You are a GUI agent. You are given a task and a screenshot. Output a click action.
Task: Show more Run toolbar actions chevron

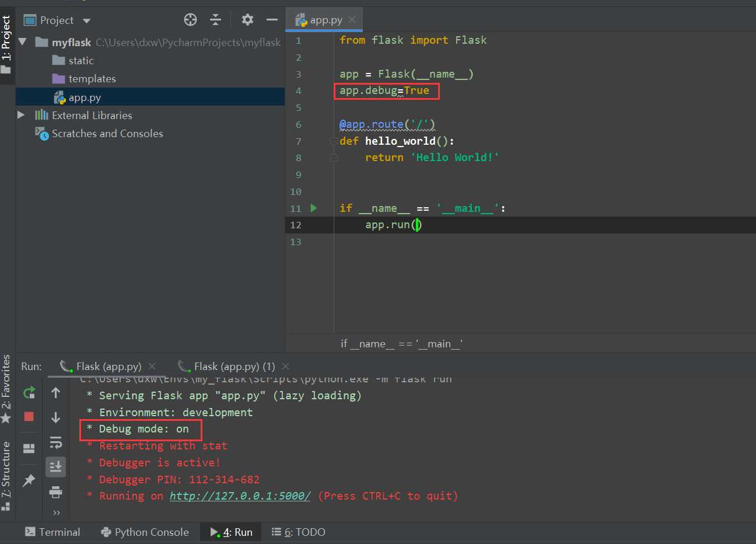click(56, 512)
